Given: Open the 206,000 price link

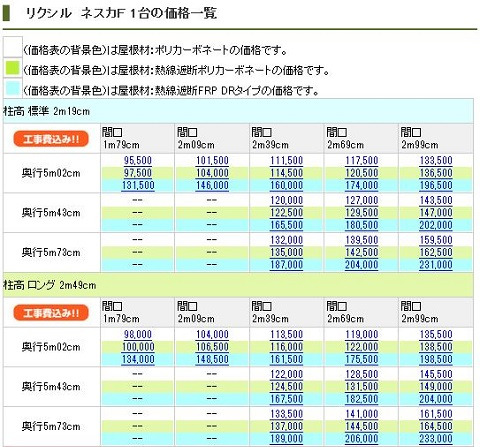Looking at the screenshot, I should click(x=361, y=439).
